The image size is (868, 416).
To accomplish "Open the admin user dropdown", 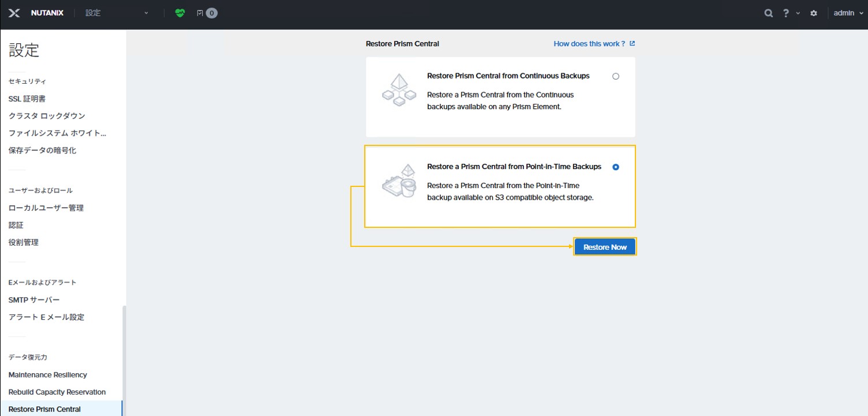I will click(x=847, y=13).
